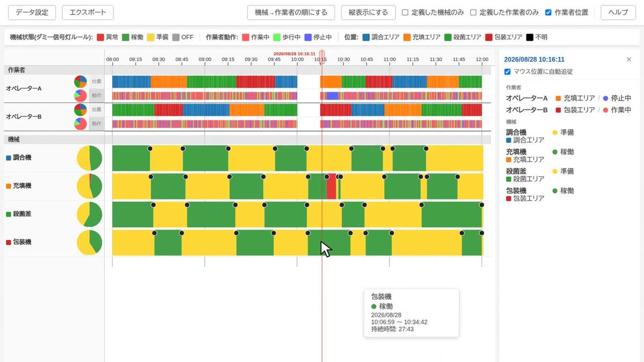644x362 pixels.
Task: Click the 包装機 status pie chart
Action: pyautogui.click(x=89, y=242)
